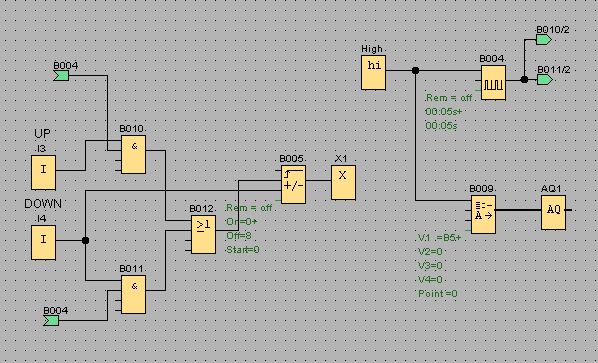Image resolution: width=598 pixels, height=363 pixels.
Task: Click the junction after B004 pulse output
Action: click(524, 79)
